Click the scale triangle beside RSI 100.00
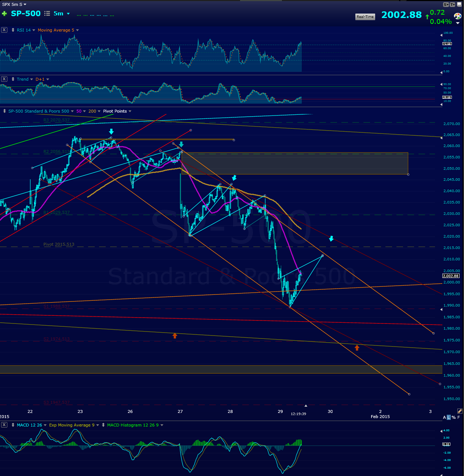464x476 pixels. click(441, 35)
